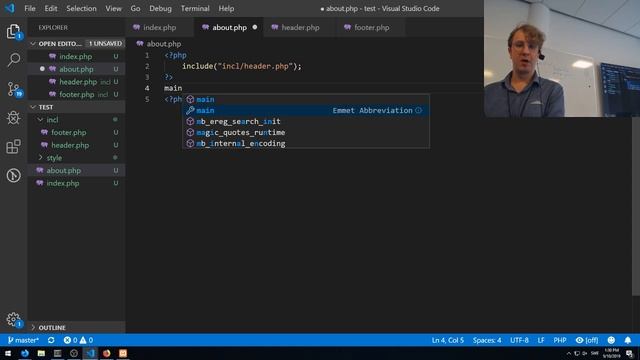Open the orange app on taskbar

[x=123, y=353]
